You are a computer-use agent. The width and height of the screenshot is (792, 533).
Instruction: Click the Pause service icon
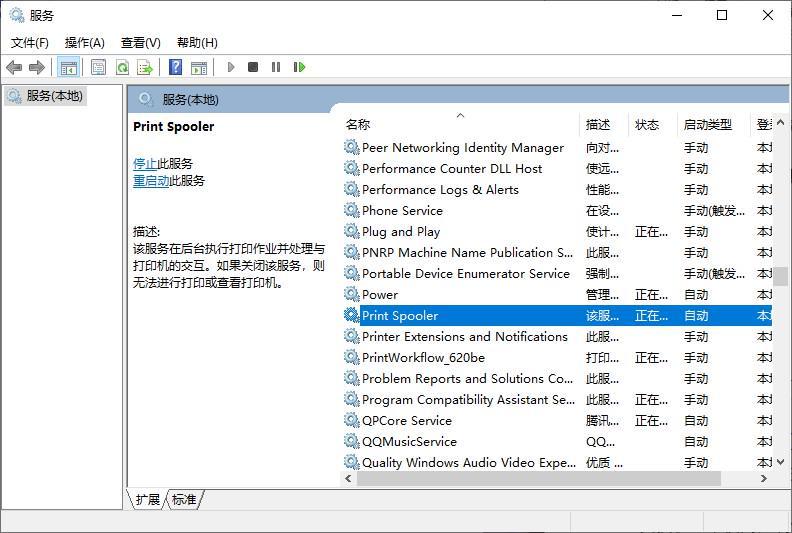tap(276, 67)
